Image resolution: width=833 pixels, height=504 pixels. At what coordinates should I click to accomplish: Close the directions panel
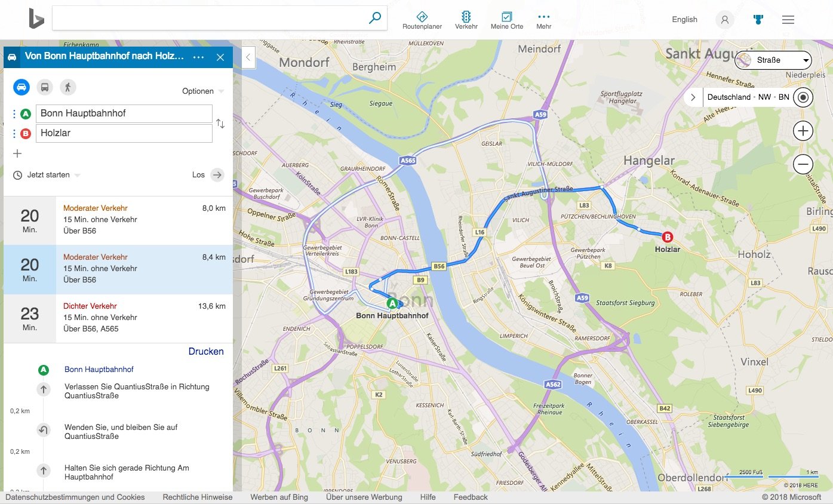tap(220, 57)
